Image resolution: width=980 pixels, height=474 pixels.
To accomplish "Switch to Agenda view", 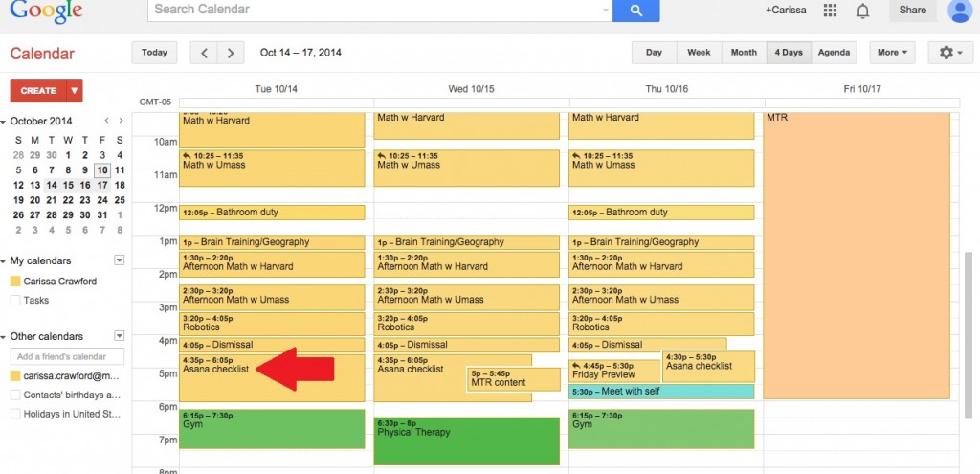I will tap(834, 53).
